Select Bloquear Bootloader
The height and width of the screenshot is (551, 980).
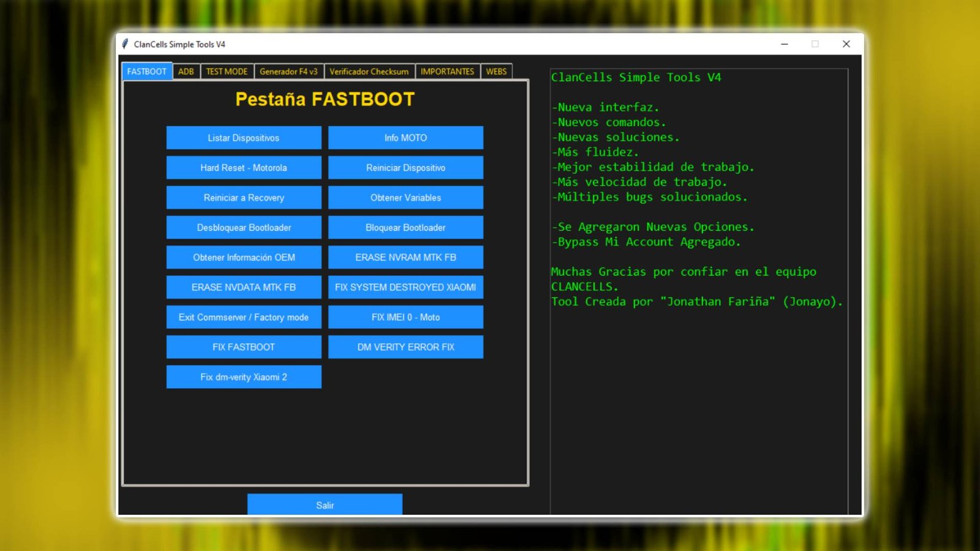pos(405,227)
